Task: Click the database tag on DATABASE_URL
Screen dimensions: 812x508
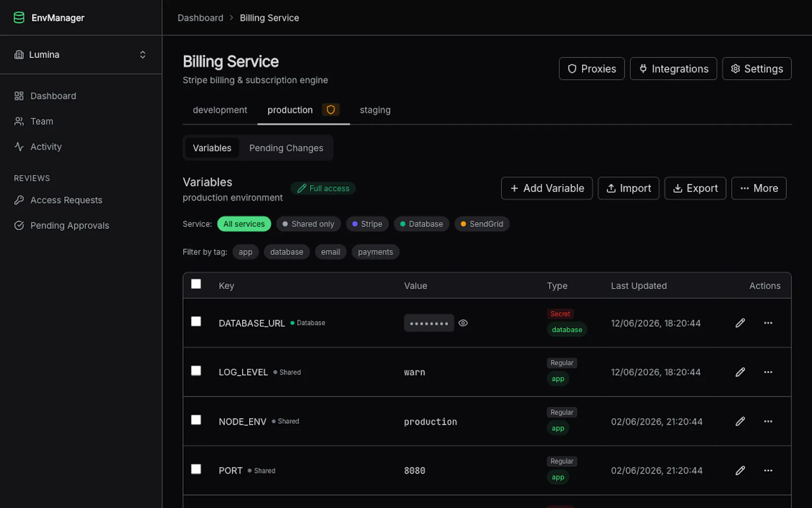Action: click(x=567, y=330)
